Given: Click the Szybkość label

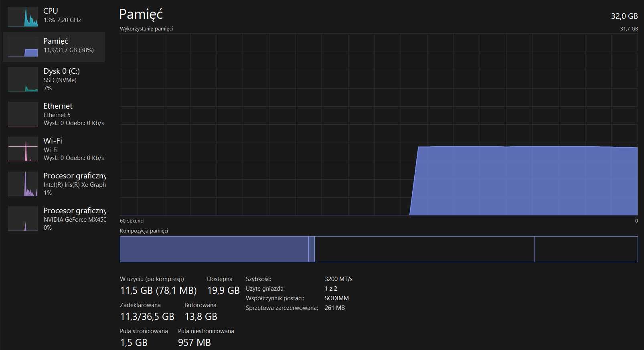Looking at the screenshot, I should tap(259, 279).
